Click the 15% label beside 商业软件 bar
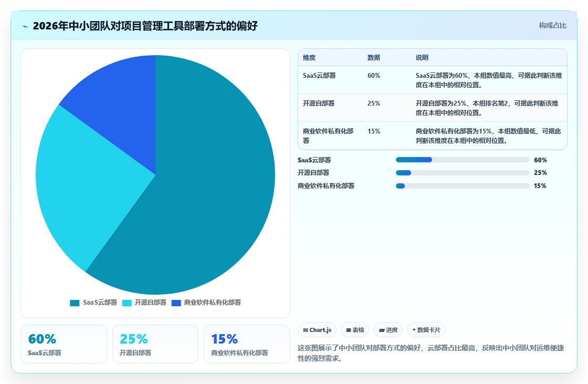This screenshot has width=588, height=384. tap(540, 186)
